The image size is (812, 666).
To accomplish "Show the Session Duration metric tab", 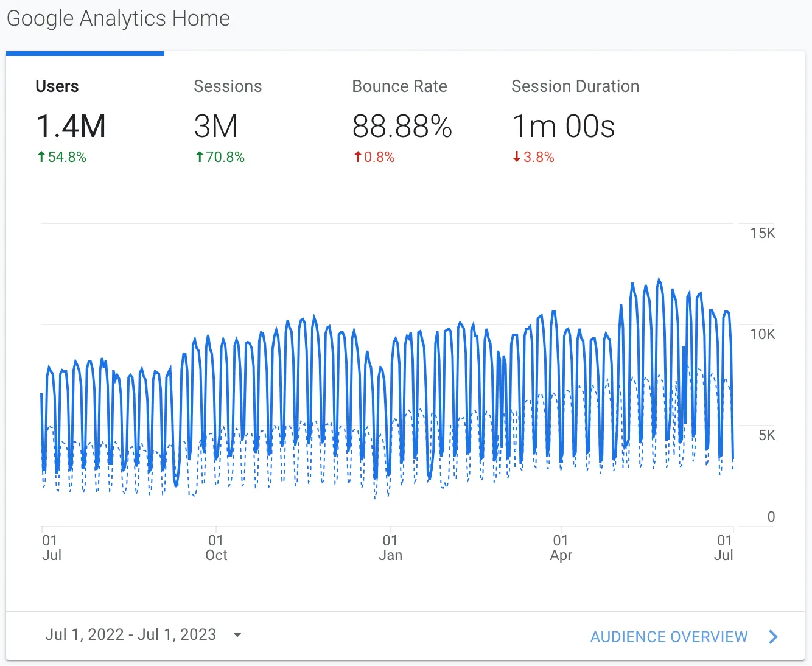I will [575, 86].
